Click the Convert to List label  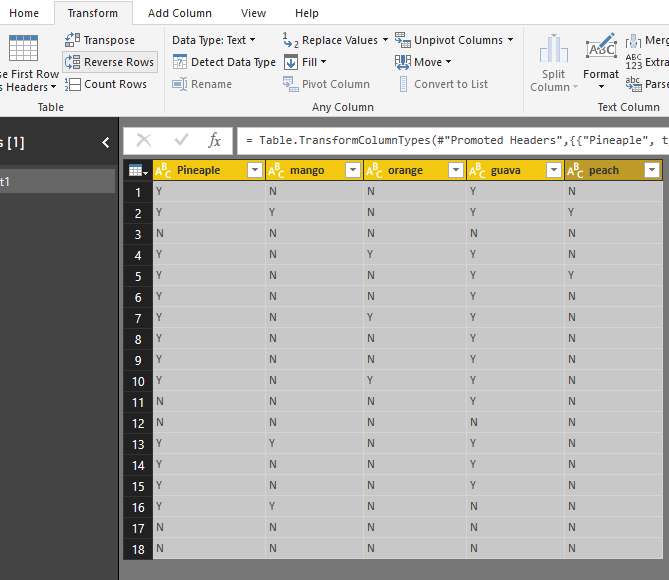click(x=451, y=84)
